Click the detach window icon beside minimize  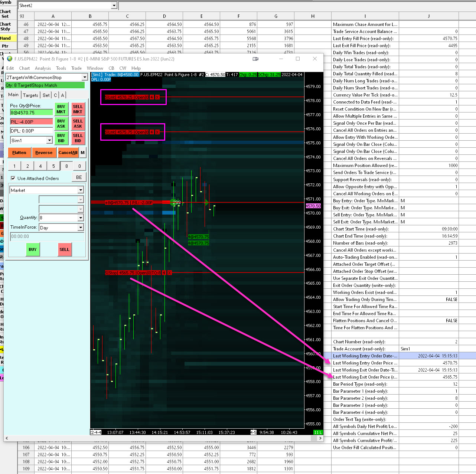click(255, 59)
